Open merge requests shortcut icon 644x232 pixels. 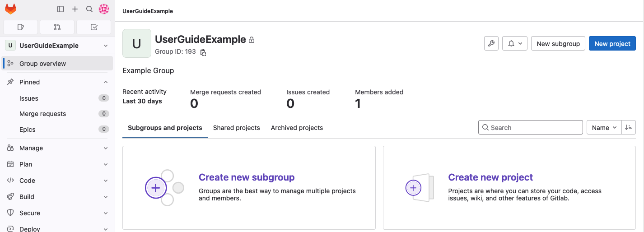57,27
